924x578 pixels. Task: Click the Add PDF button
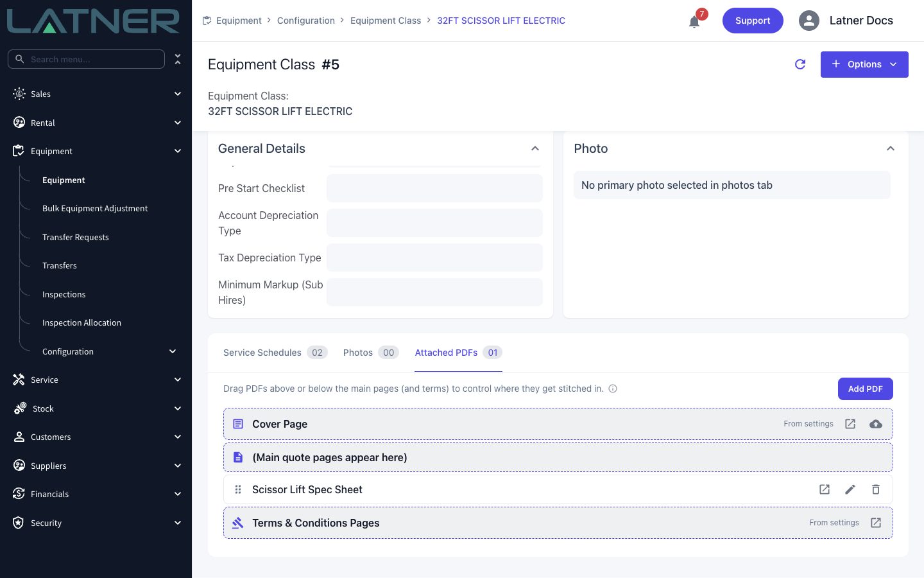[865, 389]
